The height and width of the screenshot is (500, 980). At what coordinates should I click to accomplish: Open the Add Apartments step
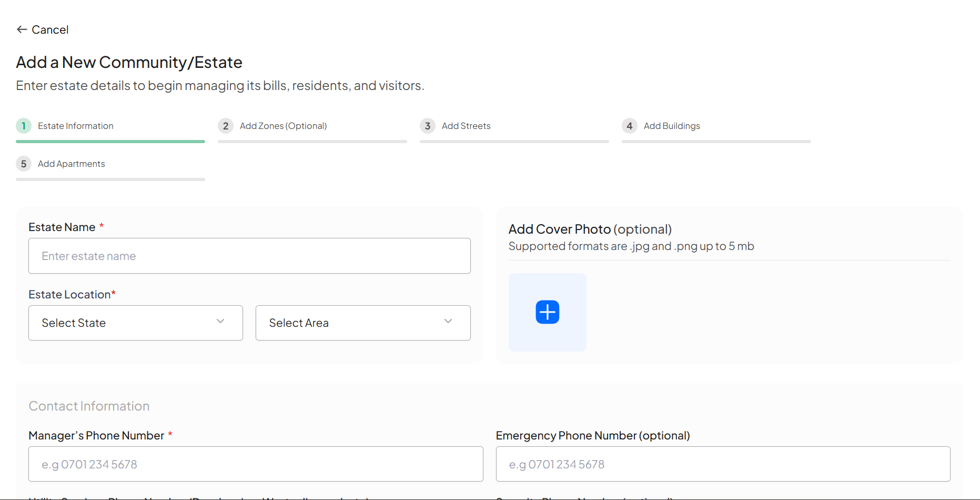coord(71,164)
